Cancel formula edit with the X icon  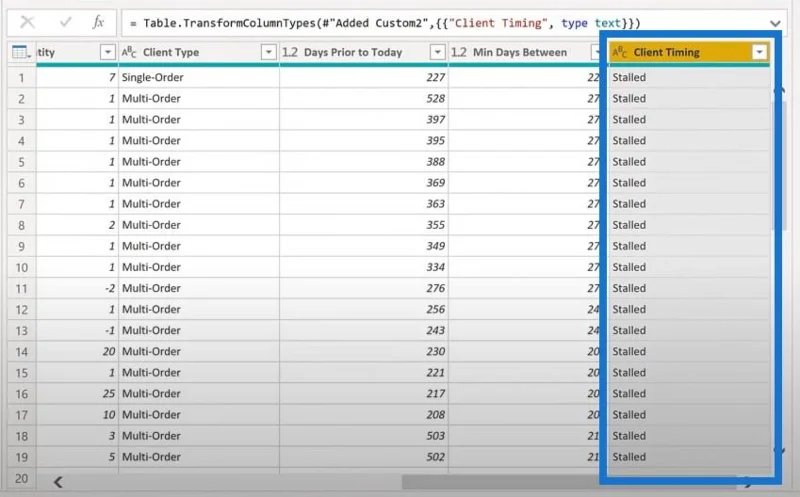click(x=27, y=22)
